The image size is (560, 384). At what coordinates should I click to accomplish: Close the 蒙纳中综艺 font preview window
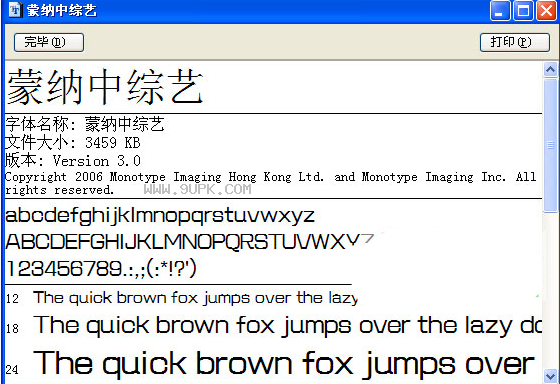tap(546, 10)
